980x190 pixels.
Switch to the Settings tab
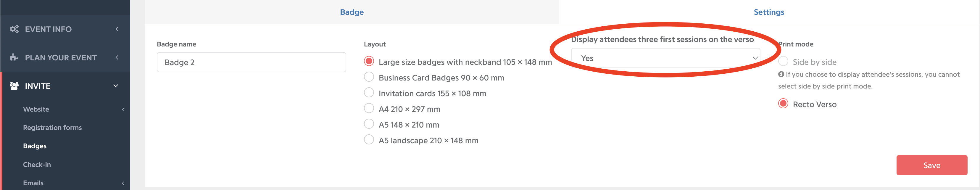[x=768, y=12]
